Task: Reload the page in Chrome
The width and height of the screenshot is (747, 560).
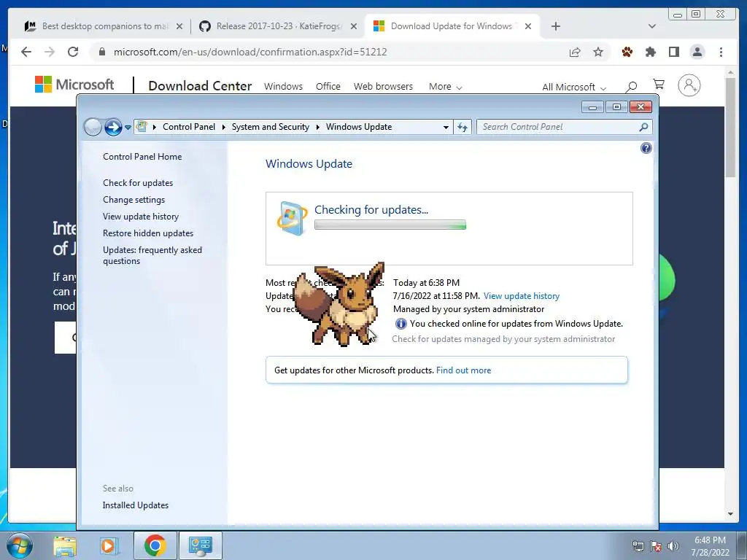Action: tap(73, 52)
